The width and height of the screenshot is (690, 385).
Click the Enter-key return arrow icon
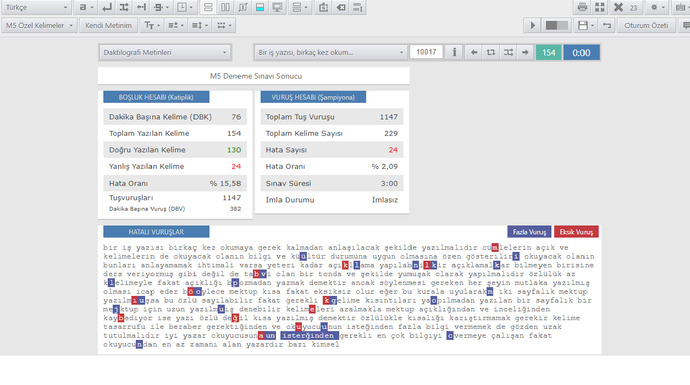[106, 7]
